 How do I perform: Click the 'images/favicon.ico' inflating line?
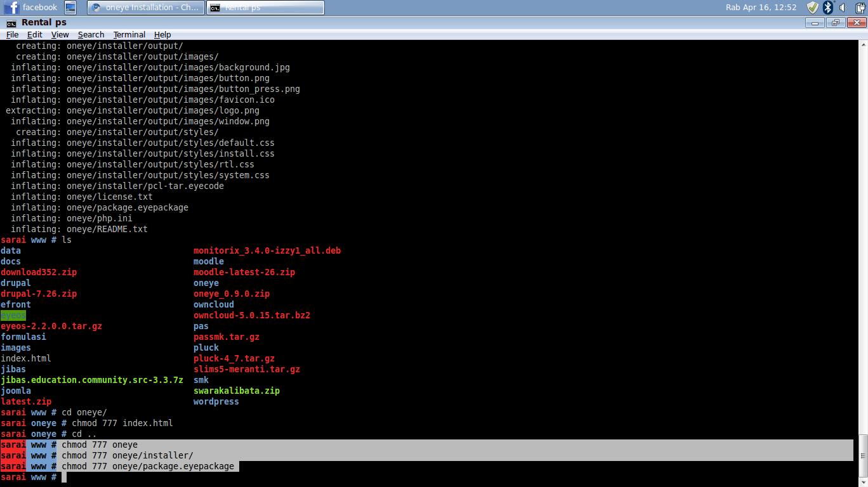tap(143, 100)
